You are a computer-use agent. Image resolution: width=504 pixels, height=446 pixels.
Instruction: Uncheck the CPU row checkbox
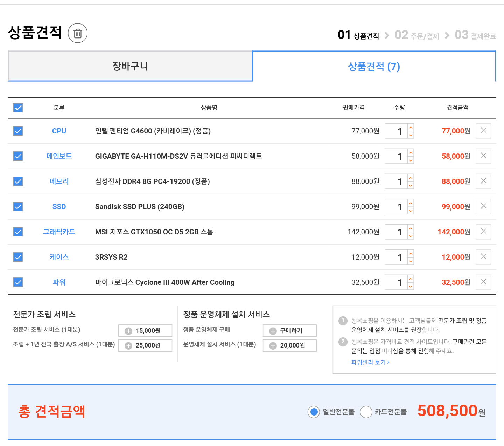[x=18, y=131]
